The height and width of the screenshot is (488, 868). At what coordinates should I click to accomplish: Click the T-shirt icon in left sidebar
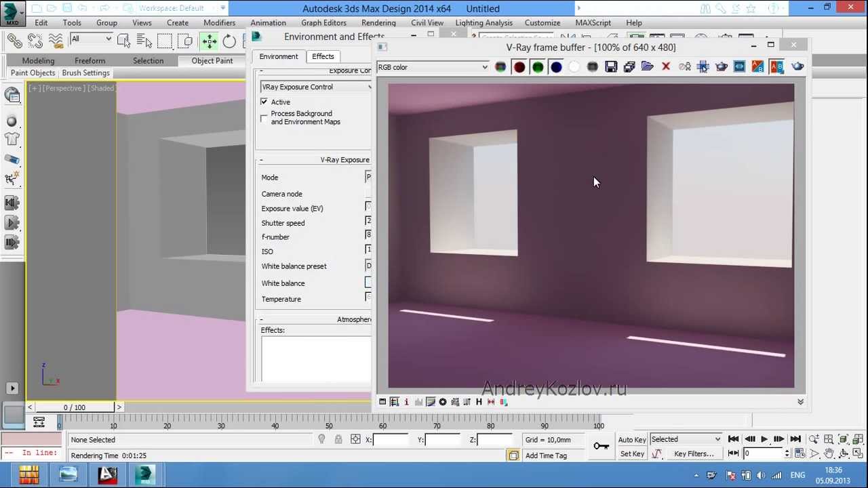pos(12,139)
